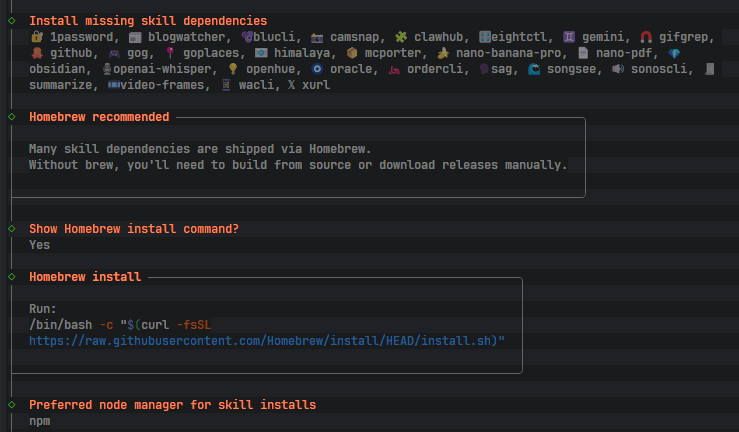Click diamond marker beside Preferred node manager
This screenshot has height=432, width=739.
point(12,404)
